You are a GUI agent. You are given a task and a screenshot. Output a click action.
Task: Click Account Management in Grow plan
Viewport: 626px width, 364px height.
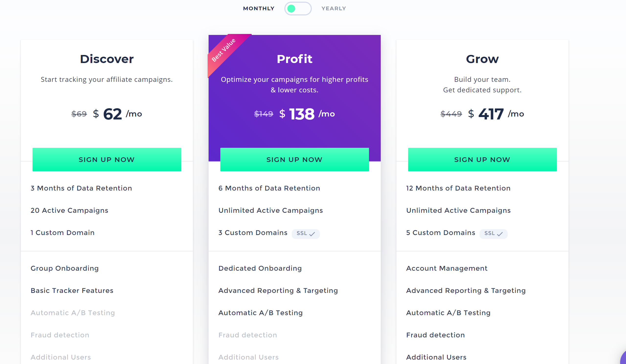tap(447, 268)
